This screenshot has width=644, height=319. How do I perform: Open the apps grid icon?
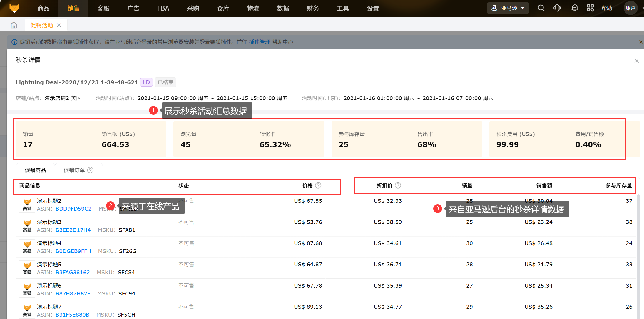click(590, 8)
